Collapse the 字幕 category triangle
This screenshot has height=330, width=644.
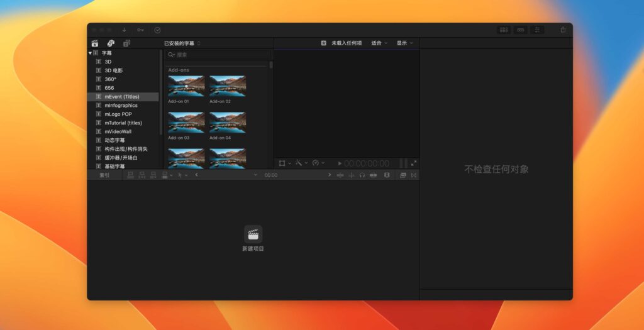click(x=90, y=53)
